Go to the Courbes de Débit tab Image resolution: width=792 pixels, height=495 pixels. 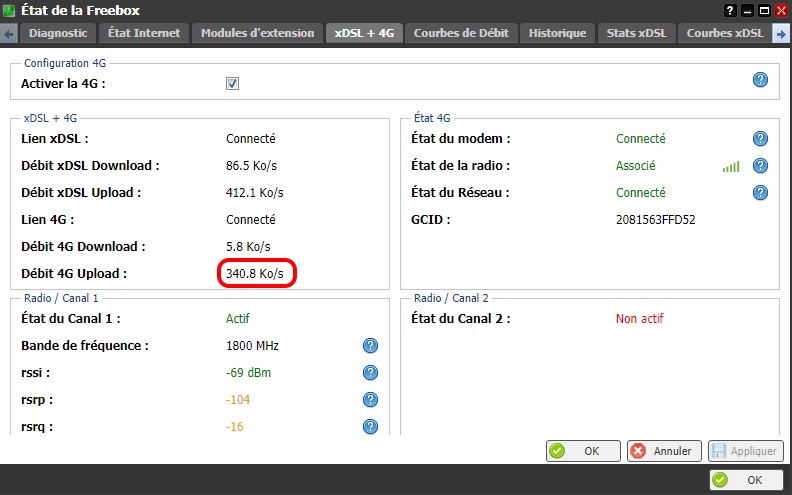[x=461, y=33]
